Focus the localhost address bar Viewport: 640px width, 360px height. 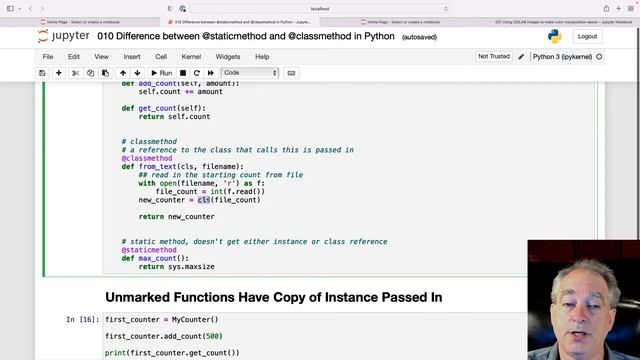[320, 9]
